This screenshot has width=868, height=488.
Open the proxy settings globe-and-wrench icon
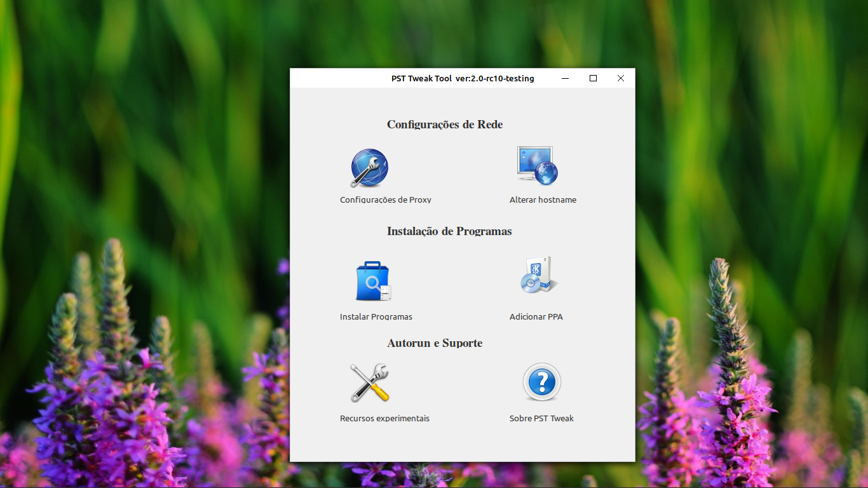369,168
